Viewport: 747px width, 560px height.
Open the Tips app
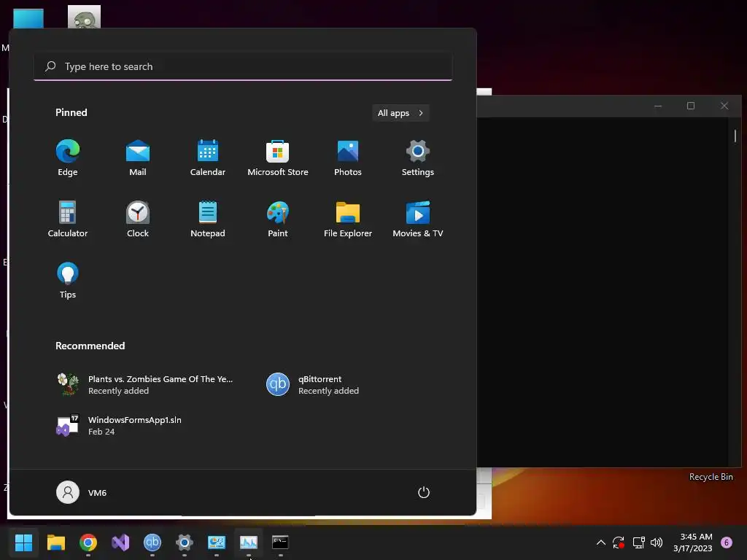click(x=68, y=281)
